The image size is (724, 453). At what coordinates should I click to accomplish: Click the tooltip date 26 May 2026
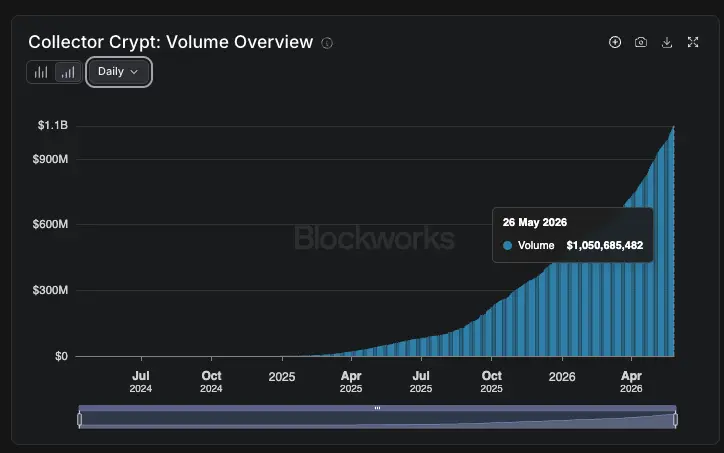coord(535,223)
